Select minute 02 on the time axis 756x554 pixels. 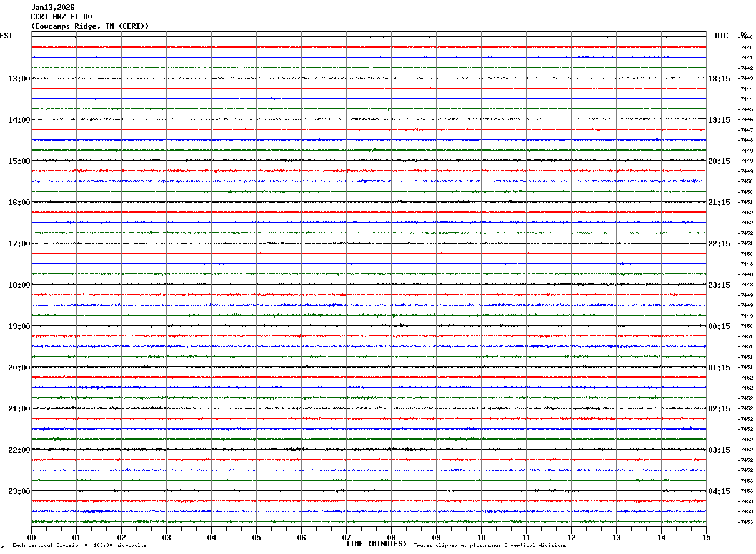pyautogui.click(x=121, y=537)
